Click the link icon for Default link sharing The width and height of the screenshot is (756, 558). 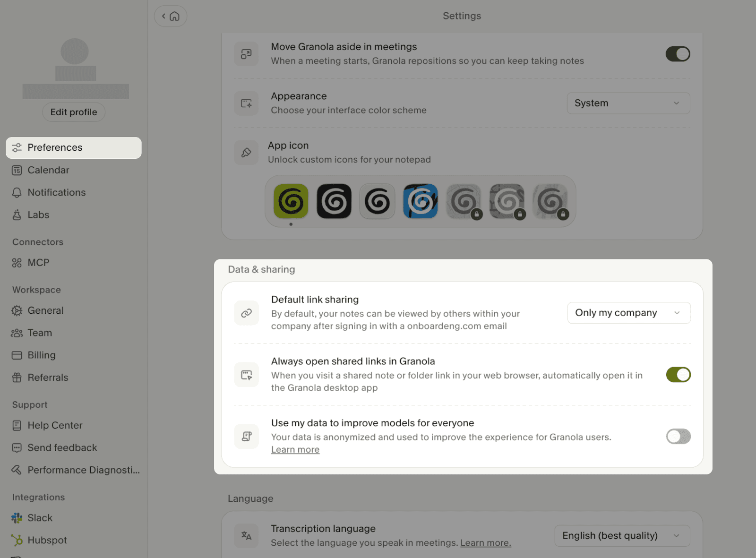pos(247,313)
